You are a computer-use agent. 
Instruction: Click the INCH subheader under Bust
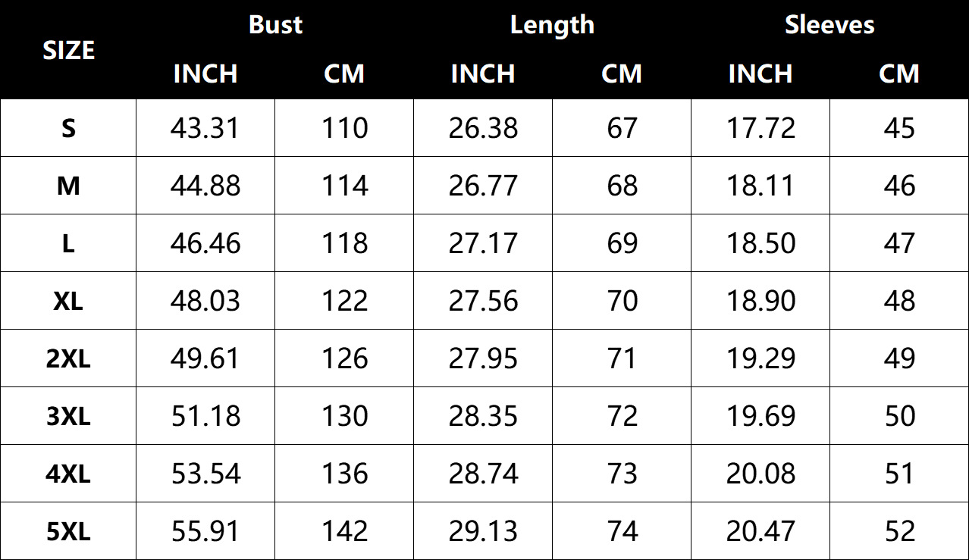click(x=205, y=74)
